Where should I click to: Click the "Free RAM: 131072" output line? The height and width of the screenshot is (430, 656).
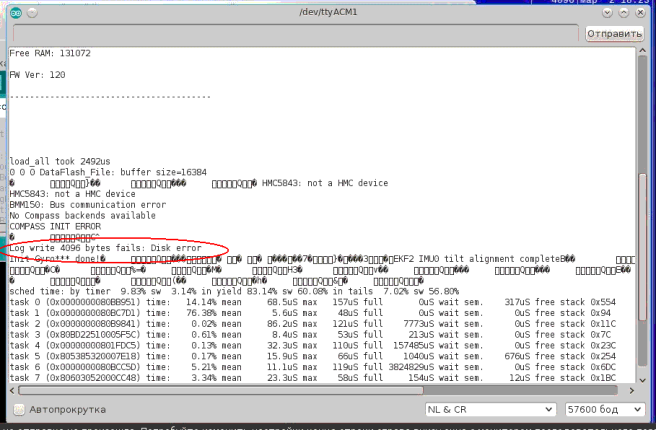[x=47, y=52]
